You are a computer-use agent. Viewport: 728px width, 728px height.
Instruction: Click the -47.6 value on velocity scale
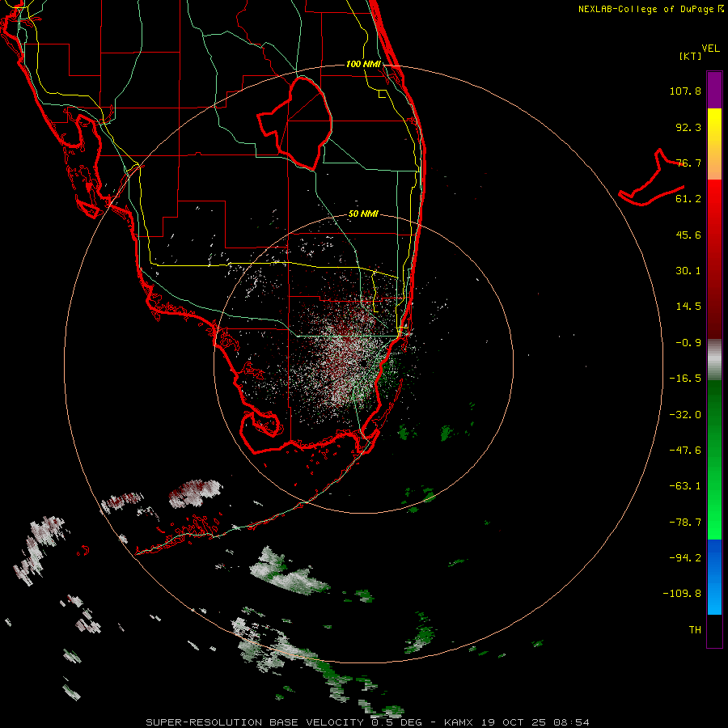click(685, 451)
